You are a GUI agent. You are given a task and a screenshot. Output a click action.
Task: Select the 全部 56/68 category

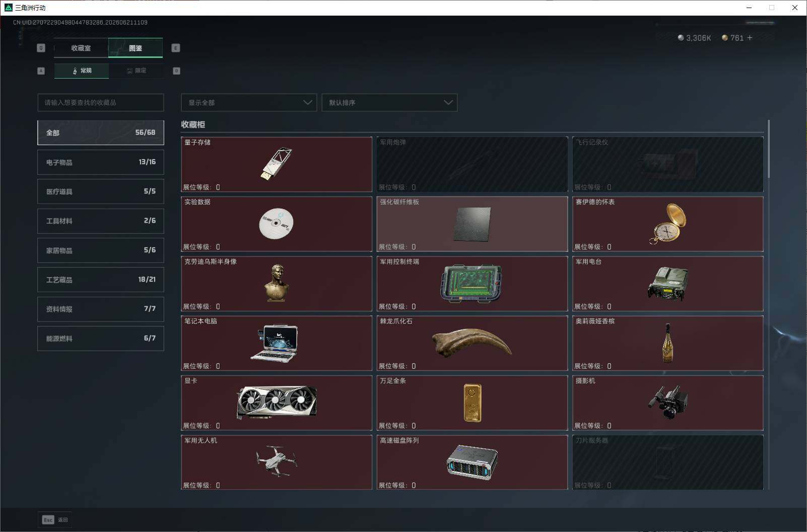(101, 132)
